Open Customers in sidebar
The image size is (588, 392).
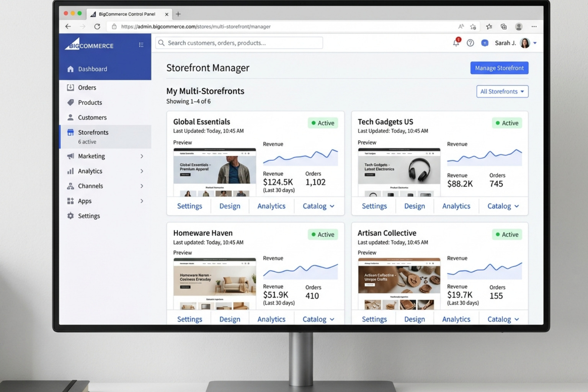coord(105,117)
